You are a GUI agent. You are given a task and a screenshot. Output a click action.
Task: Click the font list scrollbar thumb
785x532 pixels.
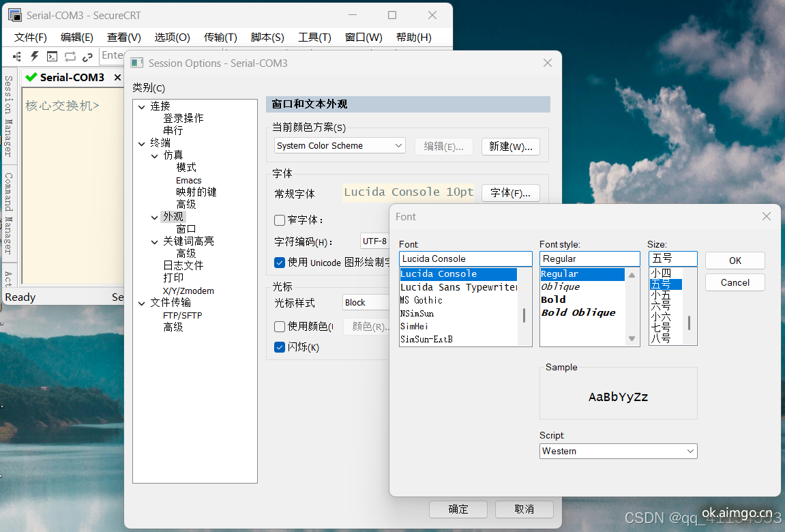tap(524, 315)
